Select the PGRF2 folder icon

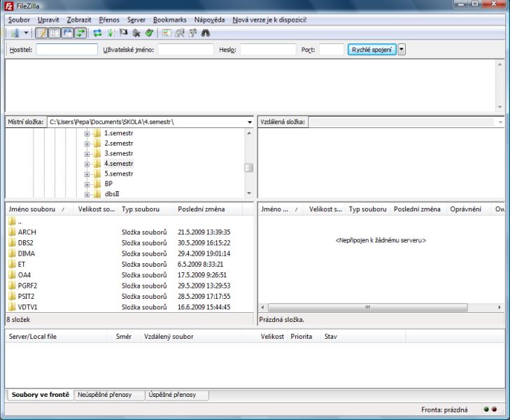click(12, 286)
